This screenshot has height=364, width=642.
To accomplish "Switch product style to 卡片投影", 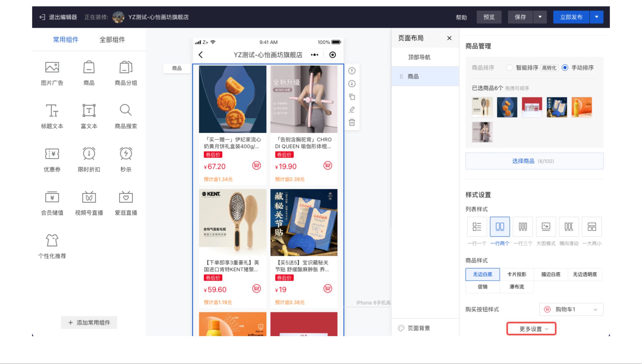I will coord(517,274).
